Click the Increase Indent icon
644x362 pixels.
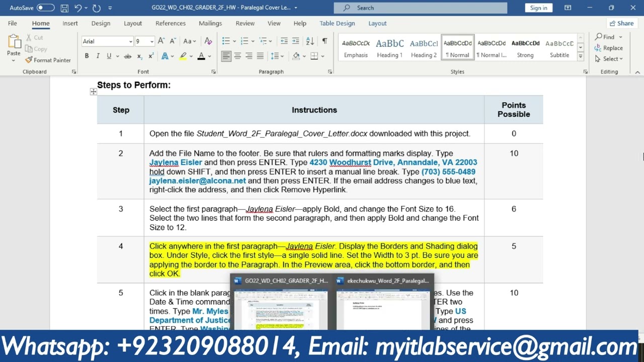[295, 41]
